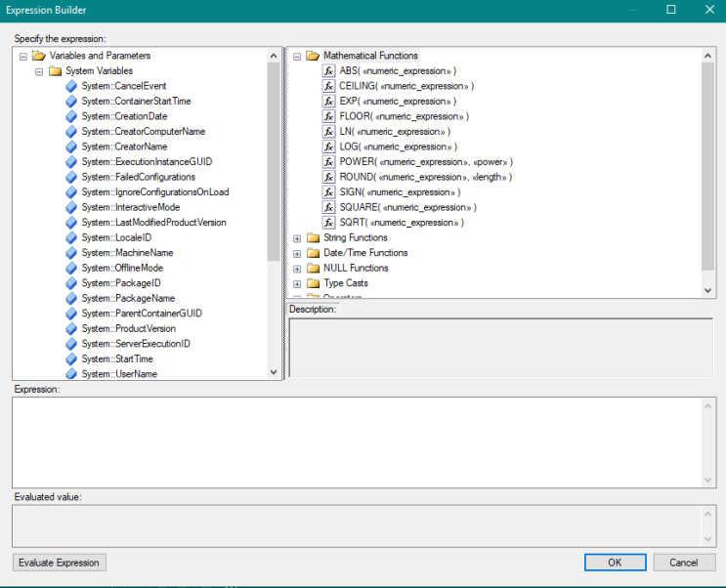This screenshot has height=588, width=726.
Task: Click the functions tree scrollbar up arrow
Action: tap(707, 56)
